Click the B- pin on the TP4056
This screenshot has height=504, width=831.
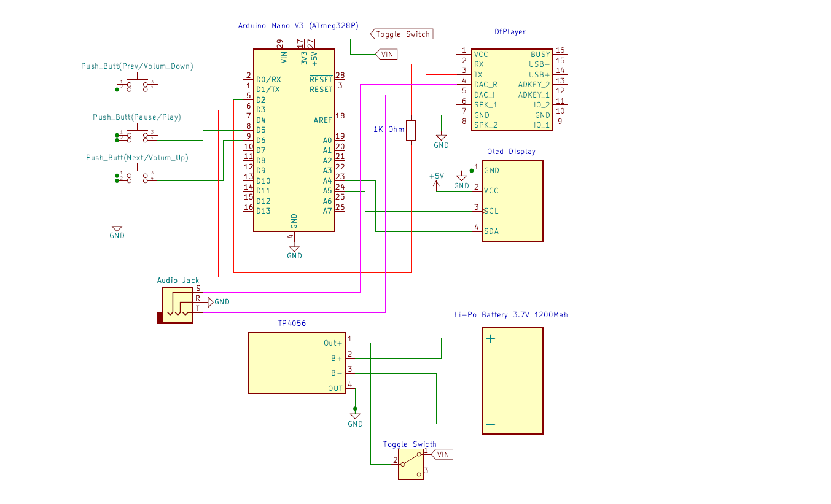337,373
